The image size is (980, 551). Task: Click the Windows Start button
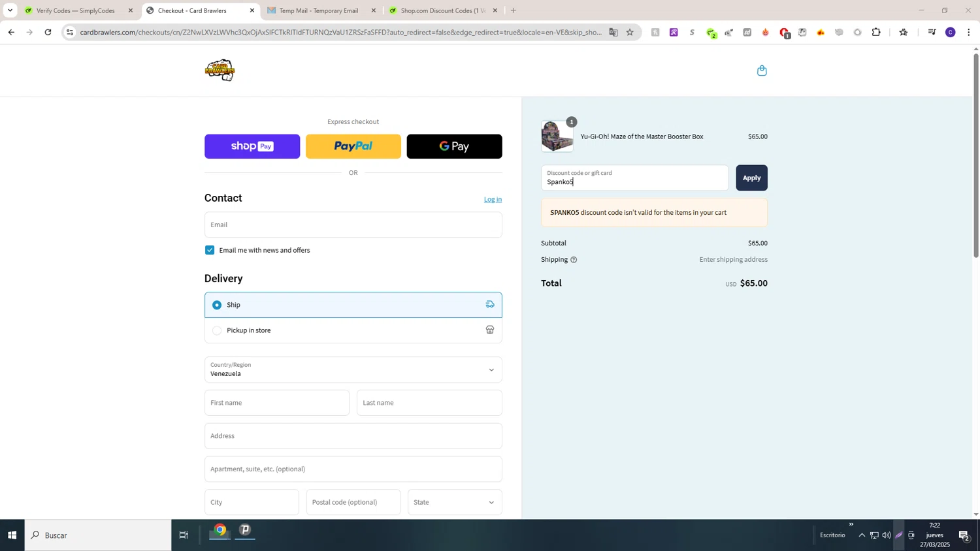point(12,535)
